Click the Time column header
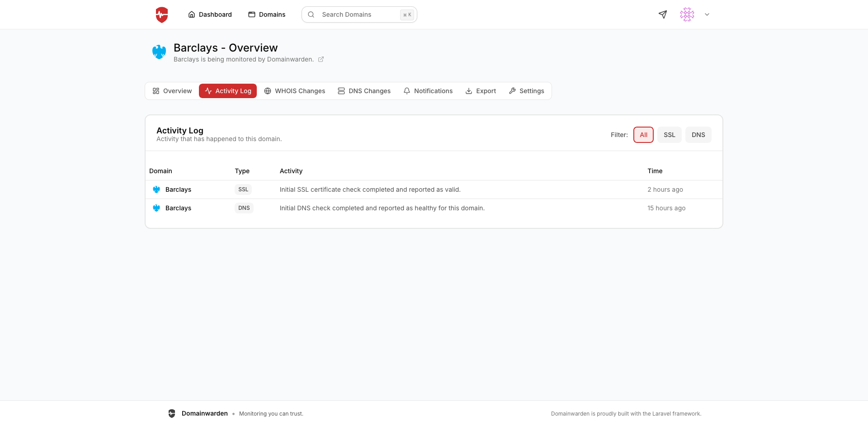This screenshot has height=426, width=868. click(655, 171)
